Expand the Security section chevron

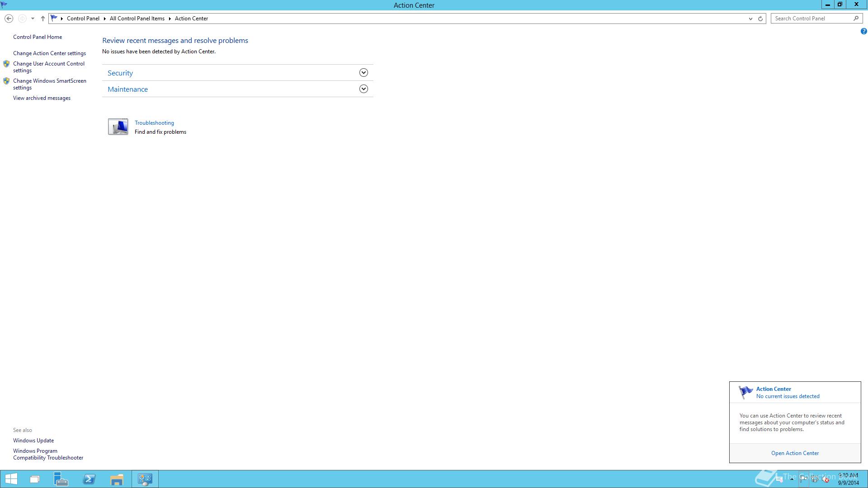coord(363,73)
